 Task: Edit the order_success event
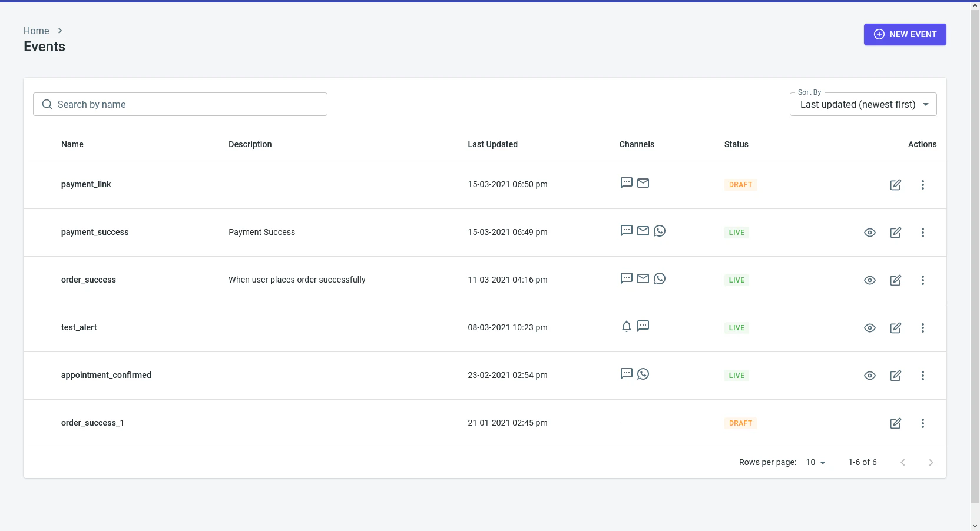pos(896,280)
